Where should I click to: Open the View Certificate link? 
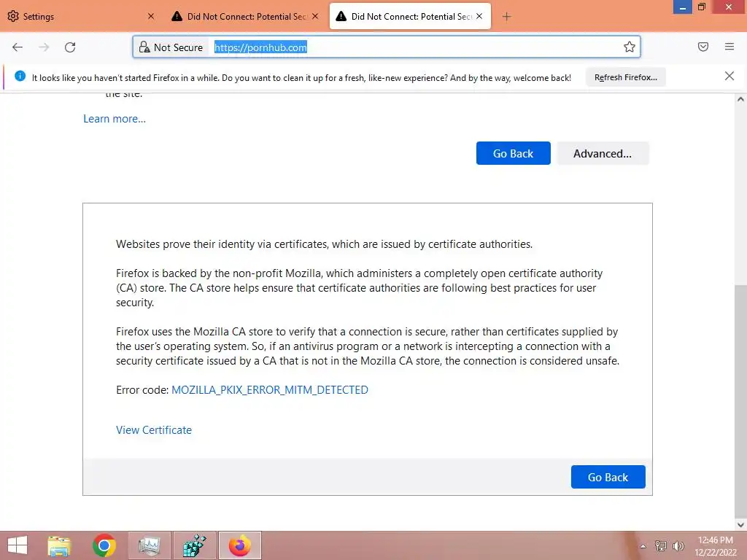(154, 430)
